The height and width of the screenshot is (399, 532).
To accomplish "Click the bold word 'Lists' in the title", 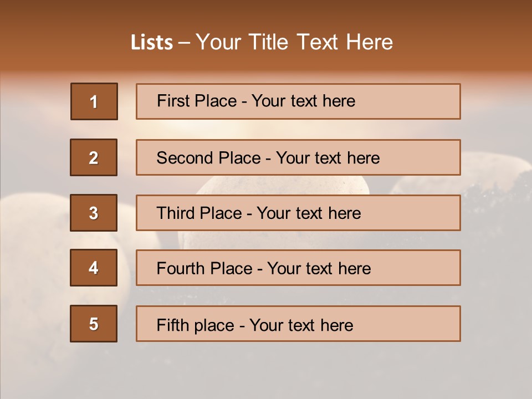I will pos(152,43).
